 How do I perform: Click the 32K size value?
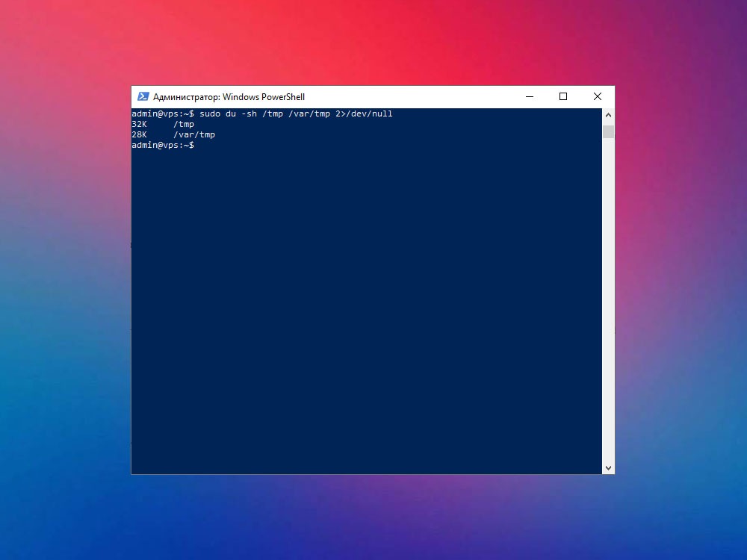tap(140, 124)
